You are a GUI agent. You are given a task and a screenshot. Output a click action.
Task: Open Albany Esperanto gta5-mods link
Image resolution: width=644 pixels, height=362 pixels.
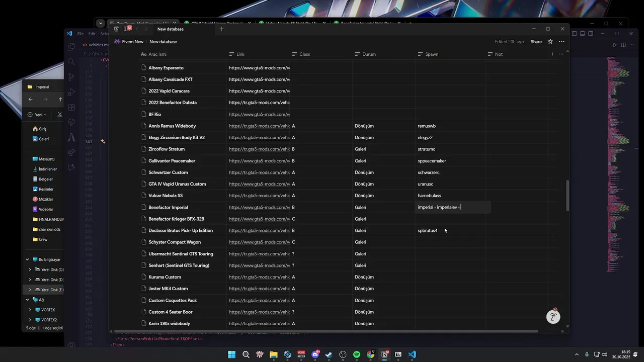(x=259, y=68)
